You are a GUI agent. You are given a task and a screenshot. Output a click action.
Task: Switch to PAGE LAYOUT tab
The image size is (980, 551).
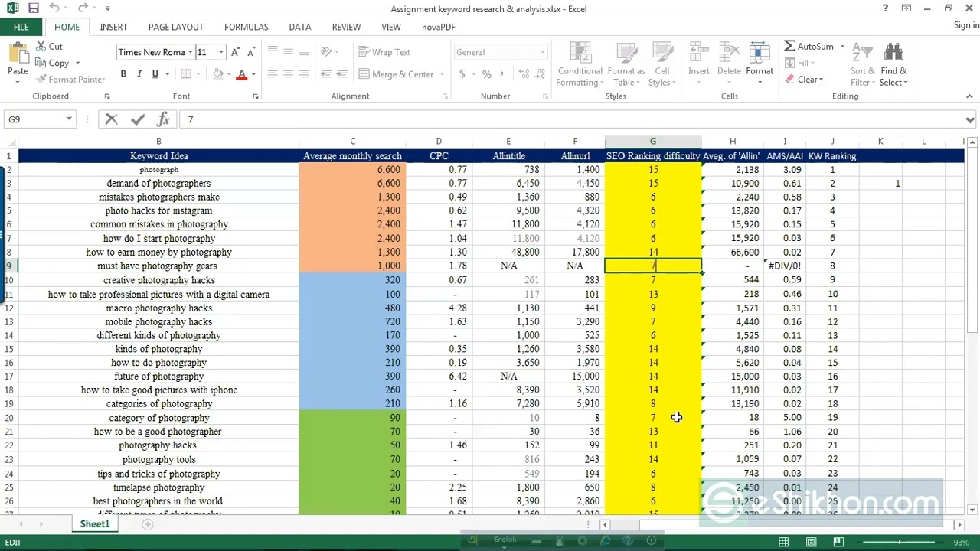(x=176, y=27)
